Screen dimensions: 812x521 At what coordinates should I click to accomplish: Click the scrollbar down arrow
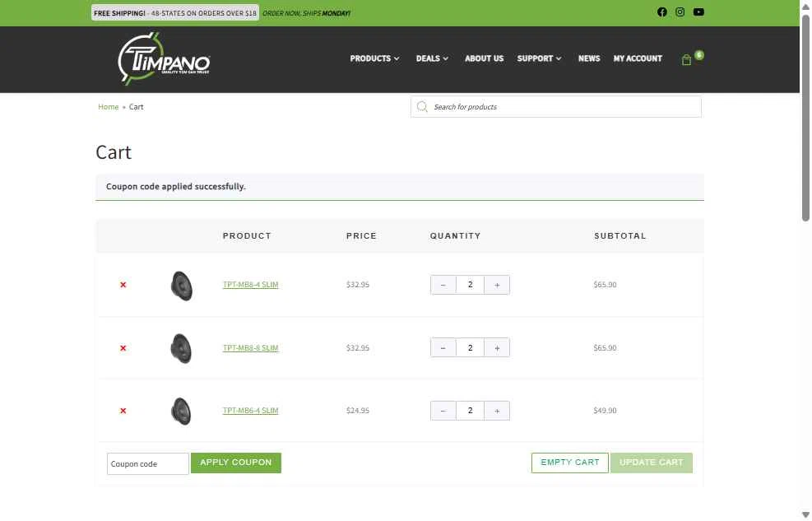click(805, 514)
